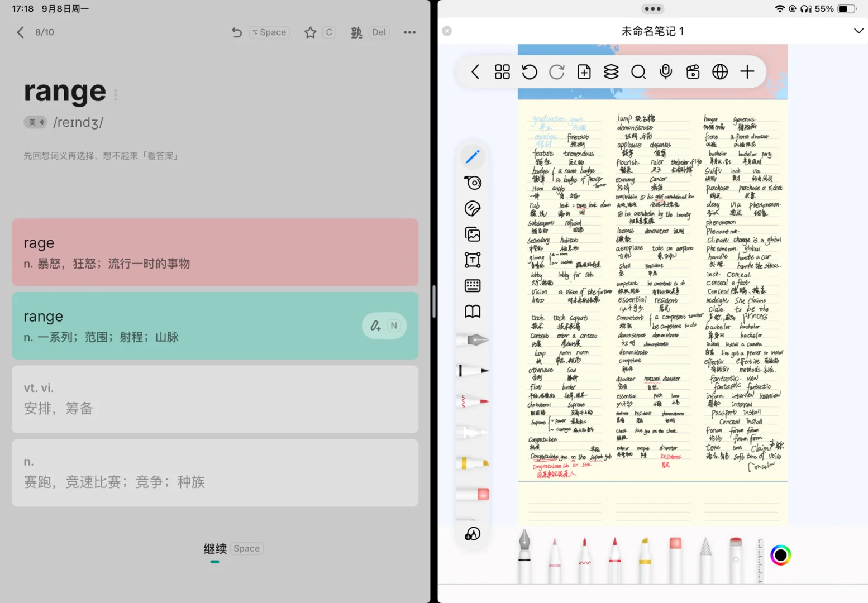Pick the red wavy pen in sidebar

pos(473,401)
